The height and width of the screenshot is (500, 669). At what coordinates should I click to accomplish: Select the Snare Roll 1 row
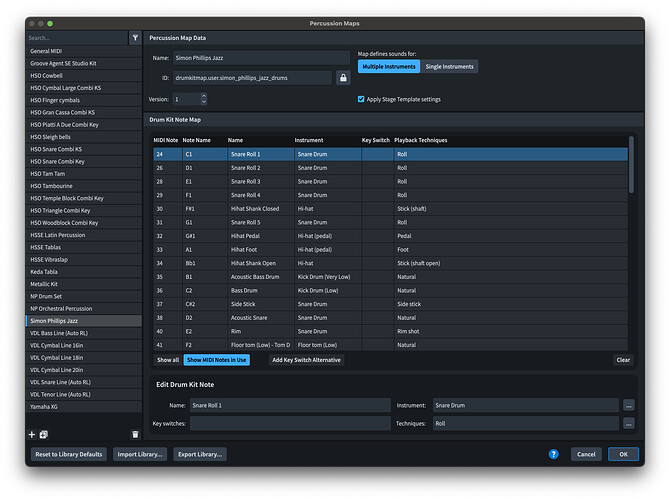[x=390, y=154]
